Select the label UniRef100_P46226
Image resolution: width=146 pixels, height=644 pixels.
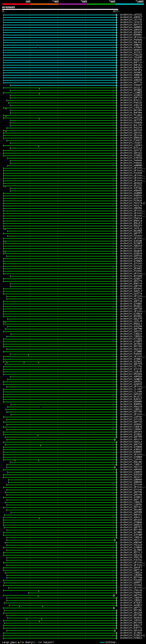tap(131, 103)
